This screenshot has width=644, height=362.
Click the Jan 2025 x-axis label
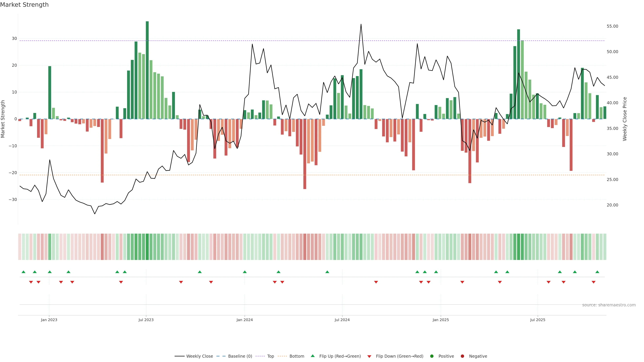[441, 320]
